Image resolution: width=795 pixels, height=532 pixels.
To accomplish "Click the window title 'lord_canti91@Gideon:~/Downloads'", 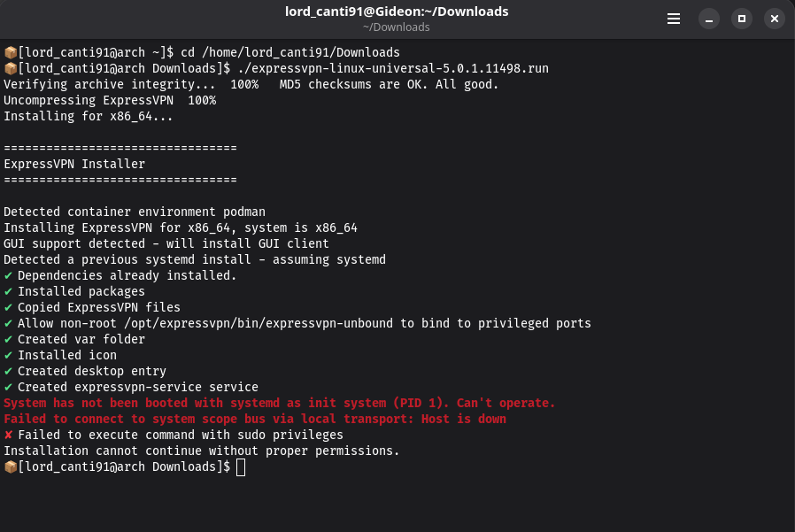I will [x=397, y=11].
